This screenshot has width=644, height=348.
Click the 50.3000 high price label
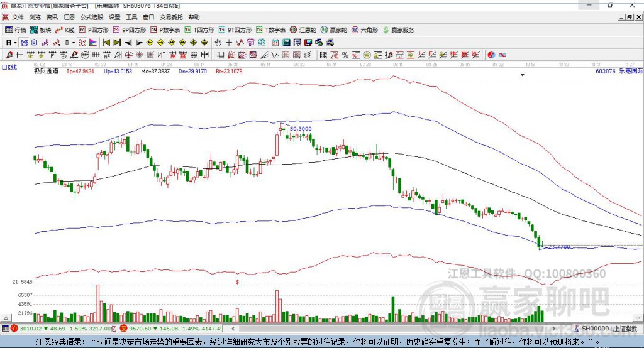[301, 128]
